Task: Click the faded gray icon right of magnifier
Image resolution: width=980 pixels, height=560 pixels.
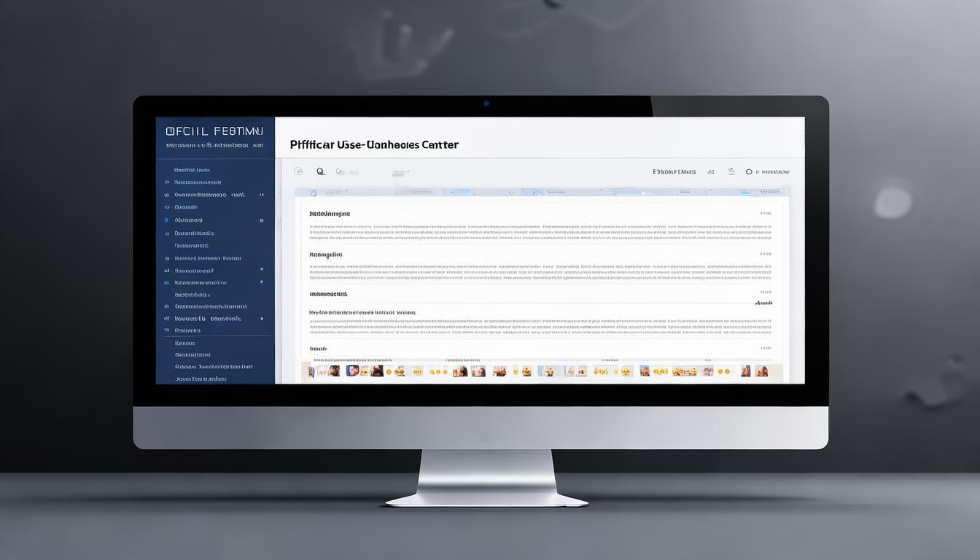Action: point(339,172)
